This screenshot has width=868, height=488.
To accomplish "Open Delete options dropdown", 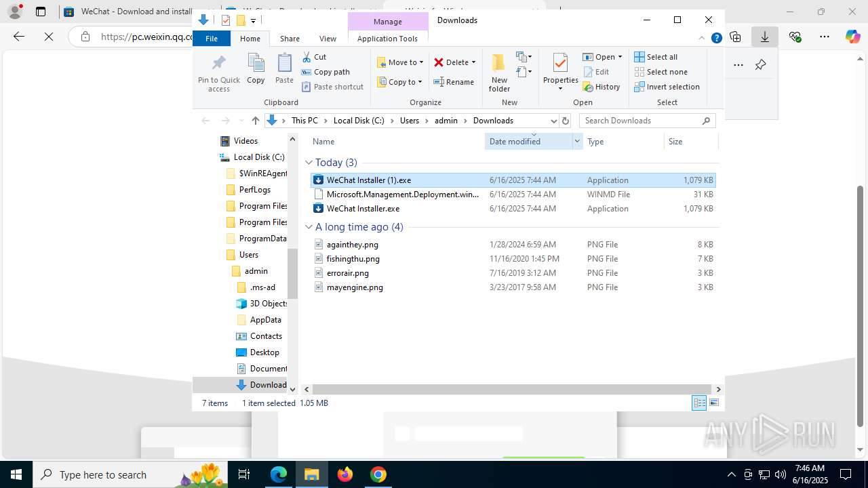I will tap(473, 62).
